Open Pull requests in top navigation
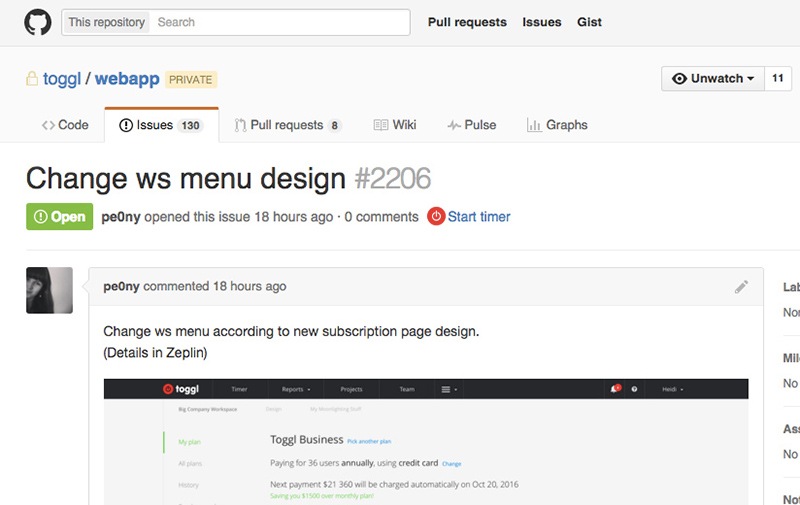The width and height of the screenshot is (800, 505). [x=467, y=22]
